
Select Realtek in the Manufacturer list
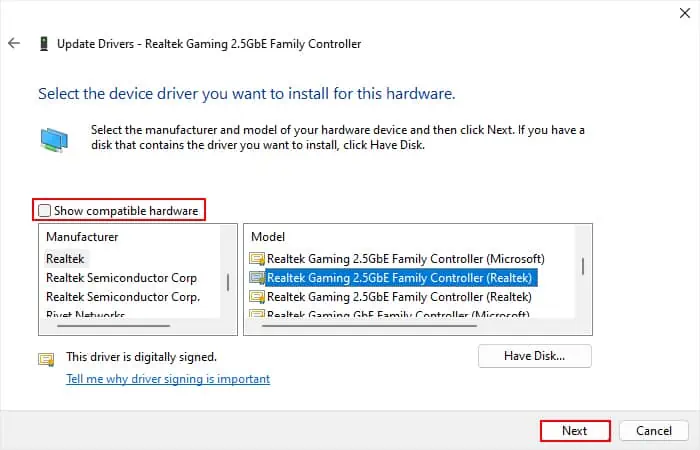[66, 258]
